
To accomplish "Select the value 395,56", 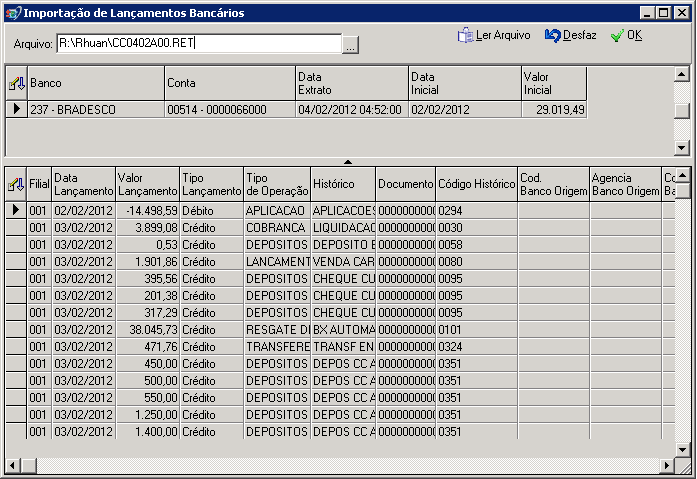I will click(148, 279).
